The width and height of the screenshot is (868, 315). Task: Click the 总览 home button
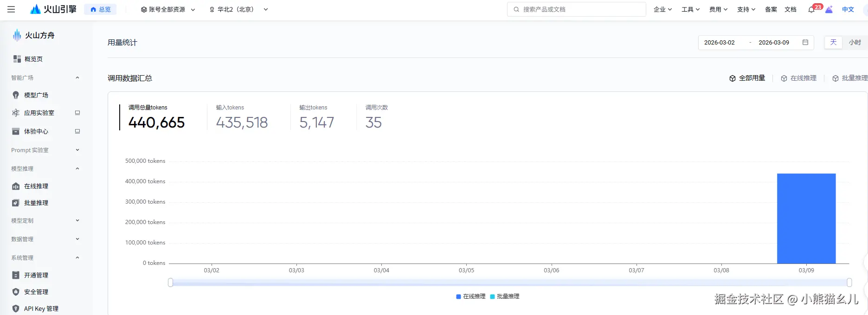point(100,9)
